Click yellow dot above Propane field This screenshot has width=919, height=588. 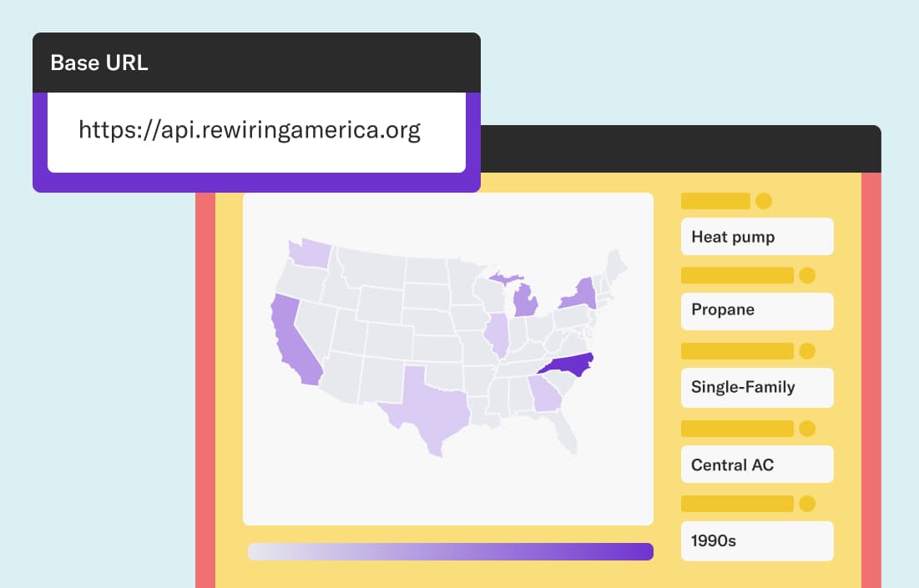pos(807,275)
